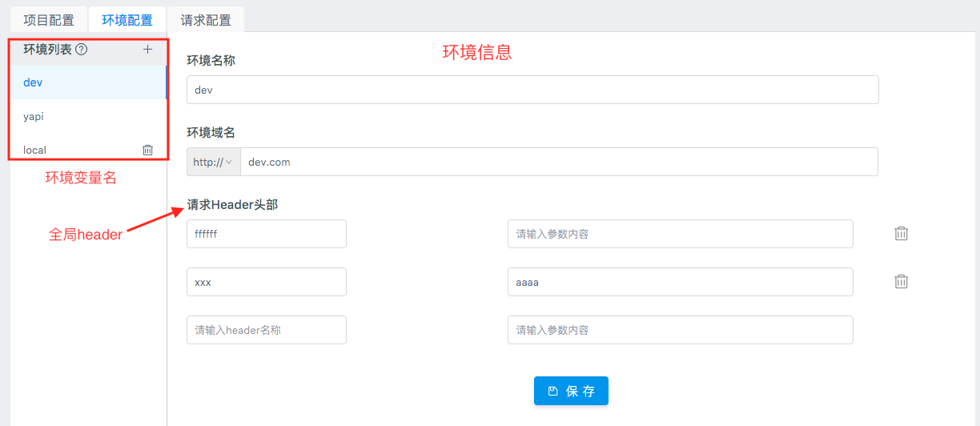Open the 请求配置 tab
This screenshot has height=426, width=980.
click(206, 20)
